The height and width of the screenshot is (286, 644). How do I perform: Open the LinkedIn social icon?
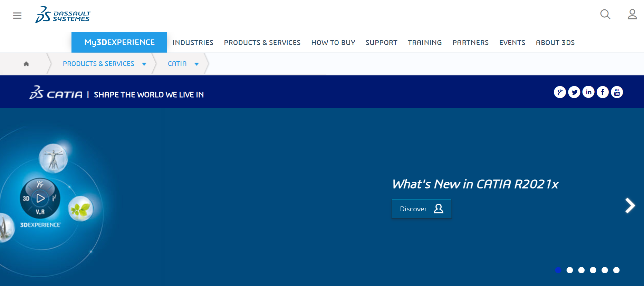588,92
